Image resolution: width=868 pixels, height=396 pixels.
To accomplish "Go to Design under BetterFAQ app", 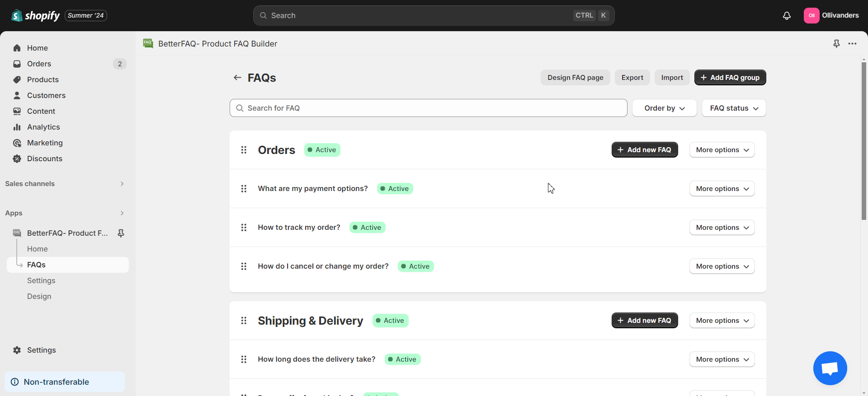I will pos(39,296).
